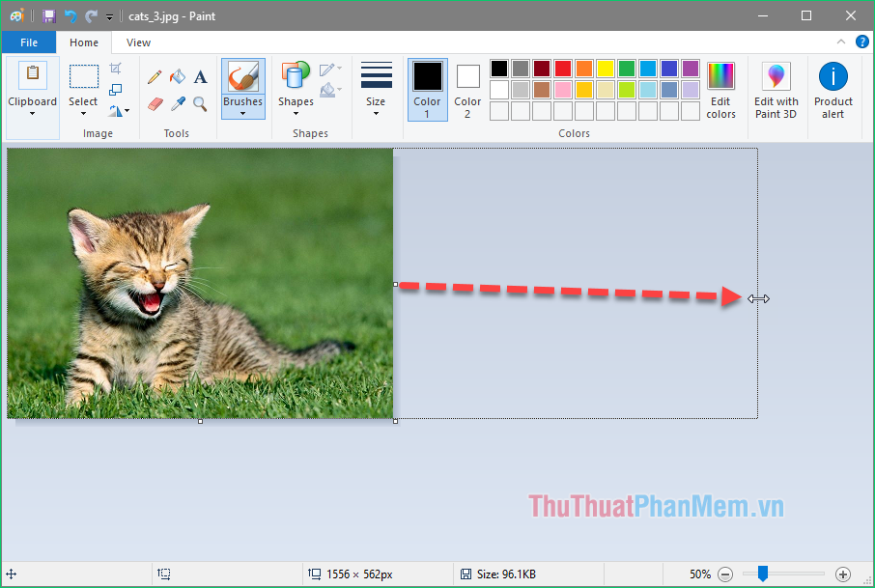
Task: Select the Fill with color tool
Action: (178, 76)
